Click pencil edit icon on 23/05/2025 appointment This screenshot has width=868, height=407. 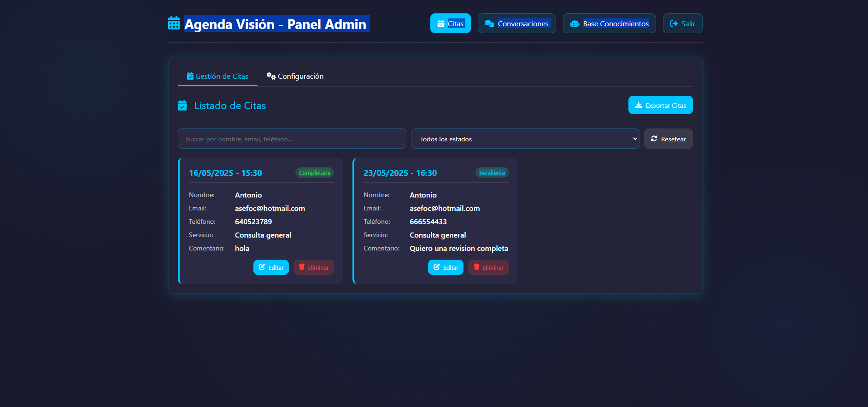pyautogui.click(x=437, y=267)
